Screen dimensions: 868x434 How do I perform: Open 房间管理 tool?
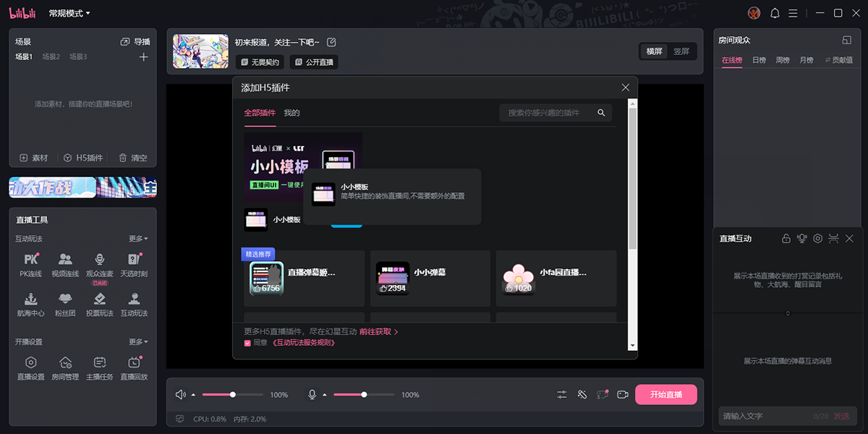coord(65,368)
